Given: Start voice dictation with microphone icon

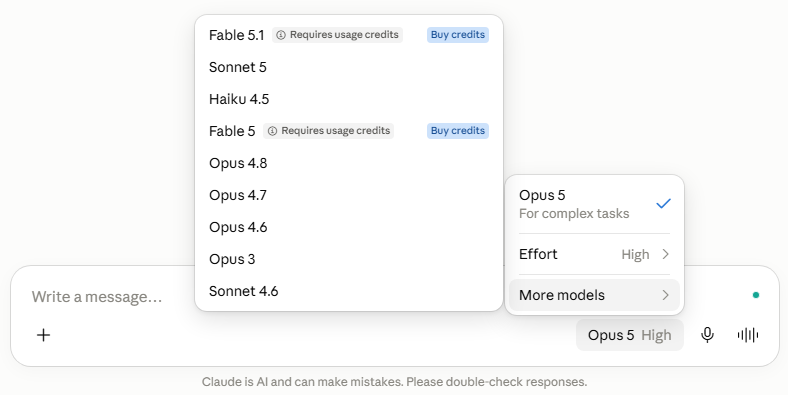Looking at the screenshot, I should coord(707,335).
